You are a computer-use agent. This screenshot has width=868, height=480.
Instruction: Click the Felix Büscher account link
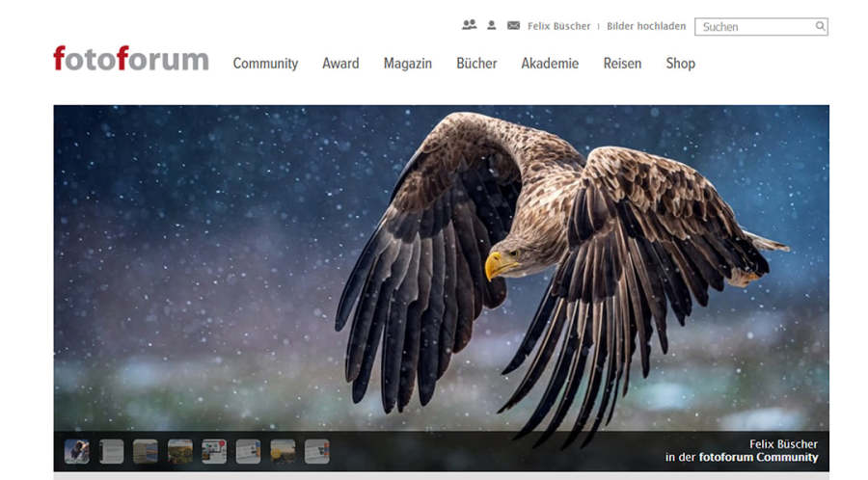click(558, 26)
